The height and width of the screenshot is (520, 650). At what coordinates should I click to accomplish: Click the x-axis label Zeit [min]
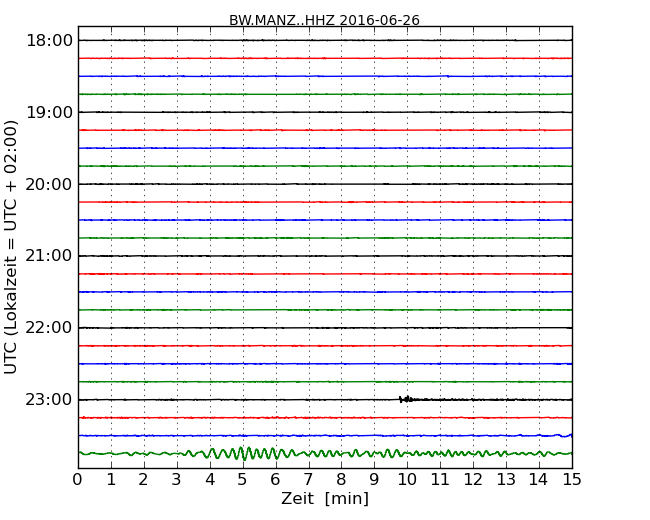pyautogui.click(x=325, y=498)
